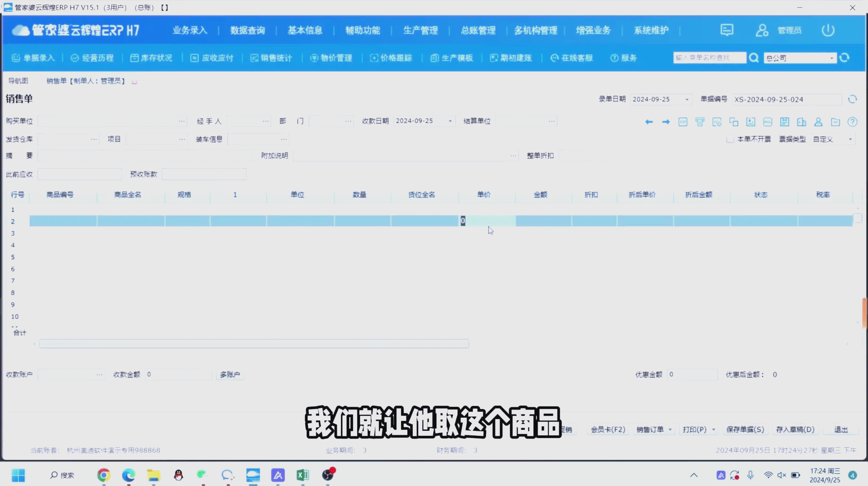This screenshot has width=868, height=486.
Task: Refresh the voucher number with circular arrow icon
Action: (x=852, y=99)
